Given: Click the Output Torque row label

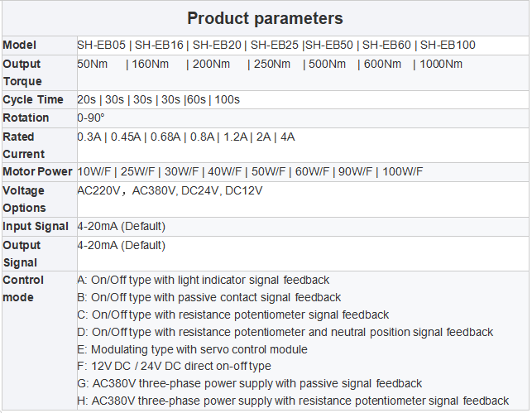Looking at the screenshot, I should (x=22, y=73).
